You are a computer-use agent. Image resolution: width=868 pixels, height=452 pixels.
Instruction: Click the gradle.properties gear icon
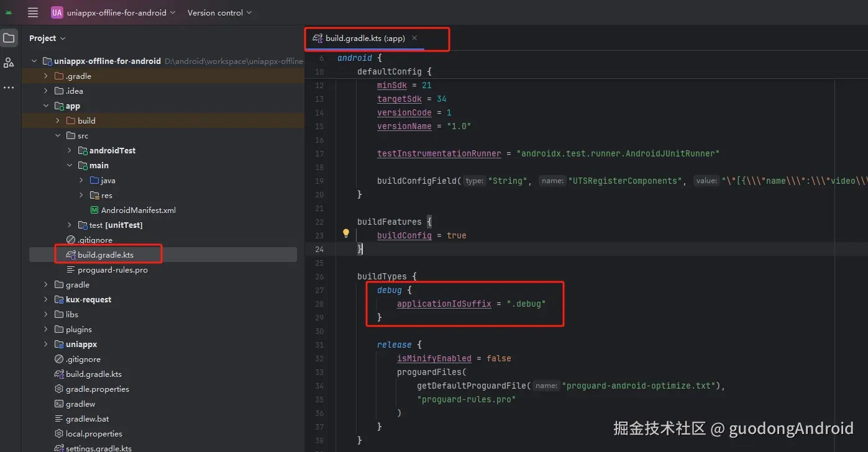point(59,389)
